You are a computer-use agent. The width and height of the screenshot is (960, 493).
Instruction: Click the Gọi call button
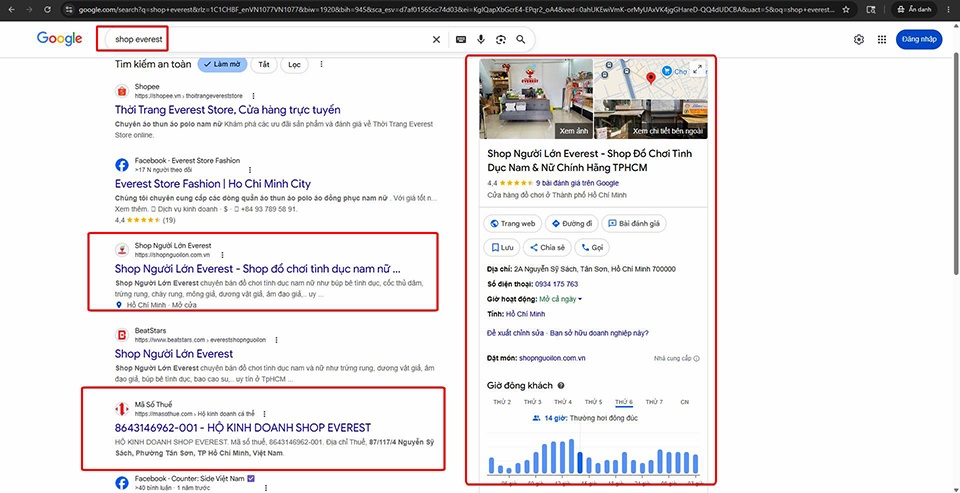click(592, 247)
